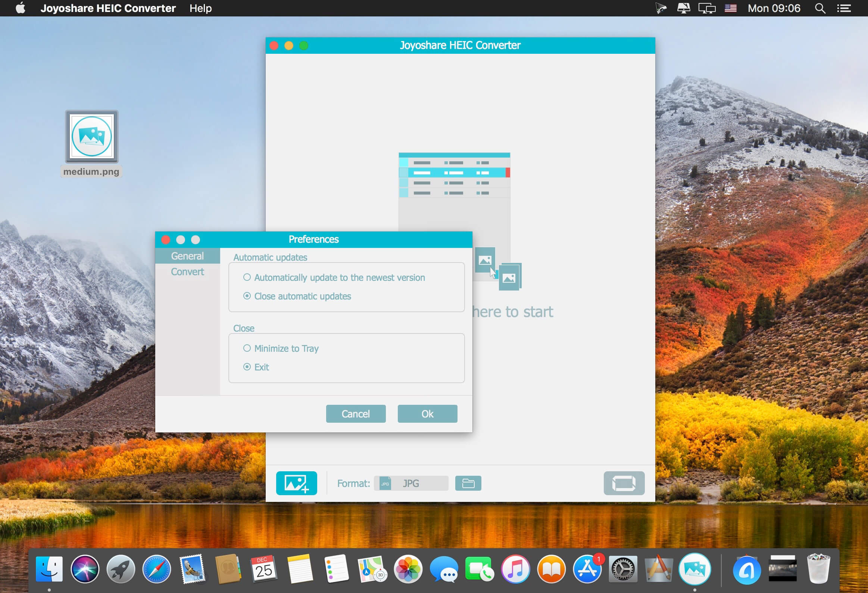Select 'Automatically update to newest version' radio
This screenshot has width=868, height=593.
click(246, 277)
